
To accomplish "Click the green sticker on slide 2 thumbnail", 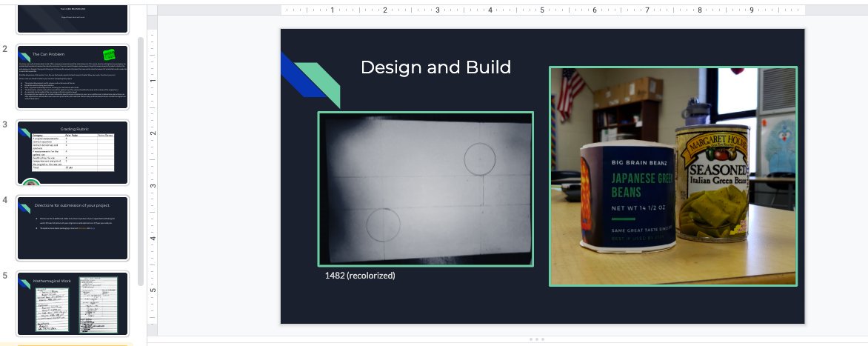I will click(109, 55).
